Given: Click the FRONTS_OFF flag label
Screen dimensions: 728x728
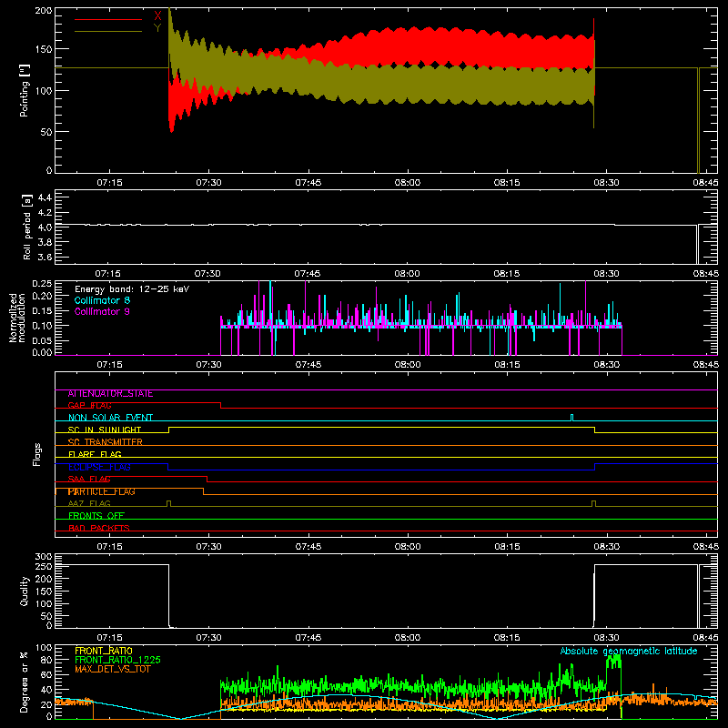Looking at the screenshot, I should tap(96, 516).
